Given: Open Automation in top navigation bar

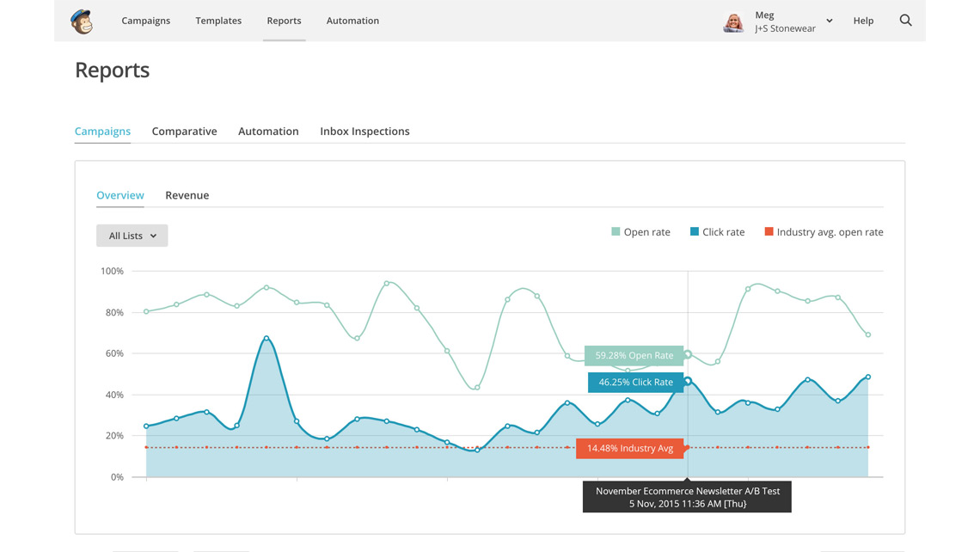Looking at the screenshot, I should coord(352,21).
